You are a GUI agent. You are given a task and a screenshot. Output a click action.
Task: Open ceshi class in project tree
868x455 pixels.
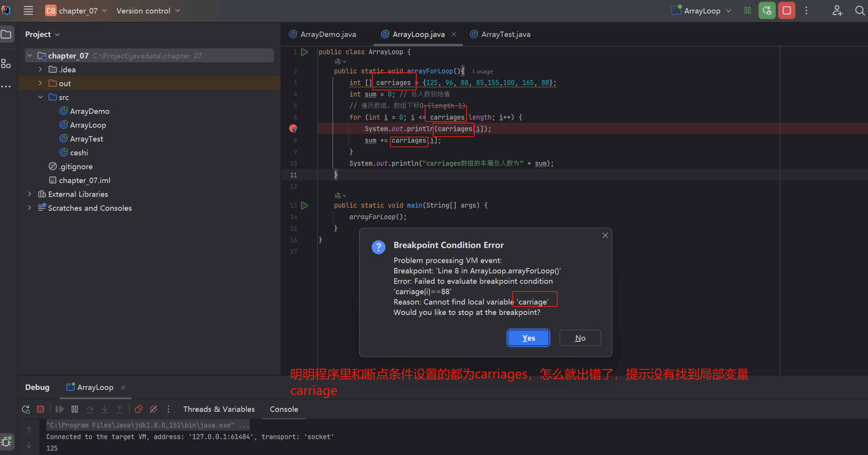[79, 152]
